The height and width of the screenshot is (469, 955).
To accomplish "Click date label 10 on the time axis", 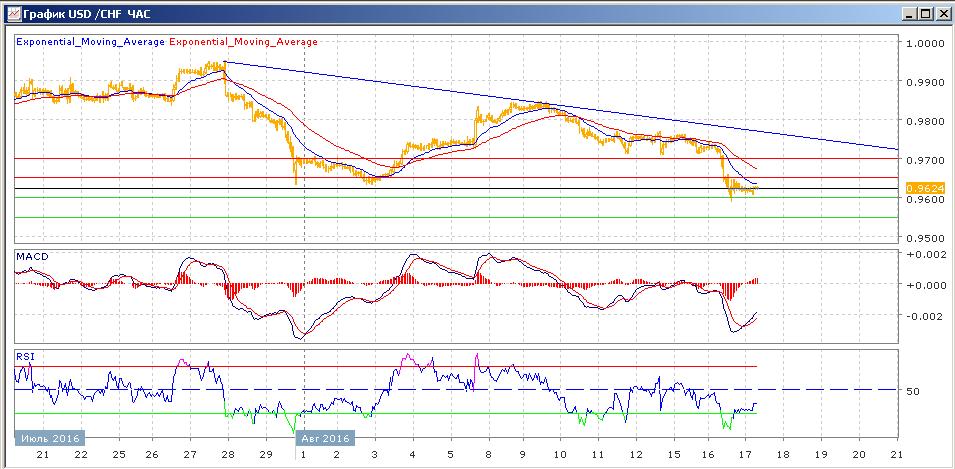I will point(560,454).
